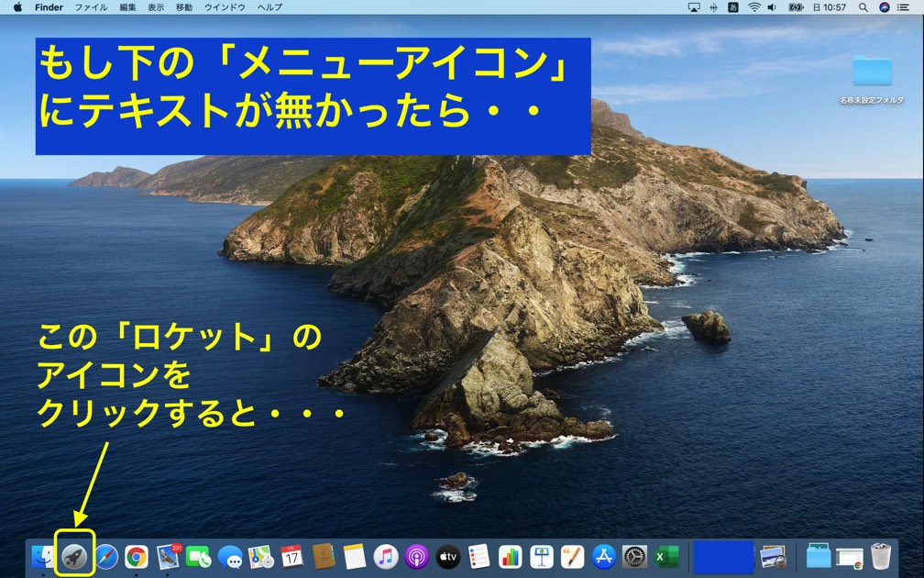
Task: Open Apple TV app in Dock
Action: pos(447,556)
